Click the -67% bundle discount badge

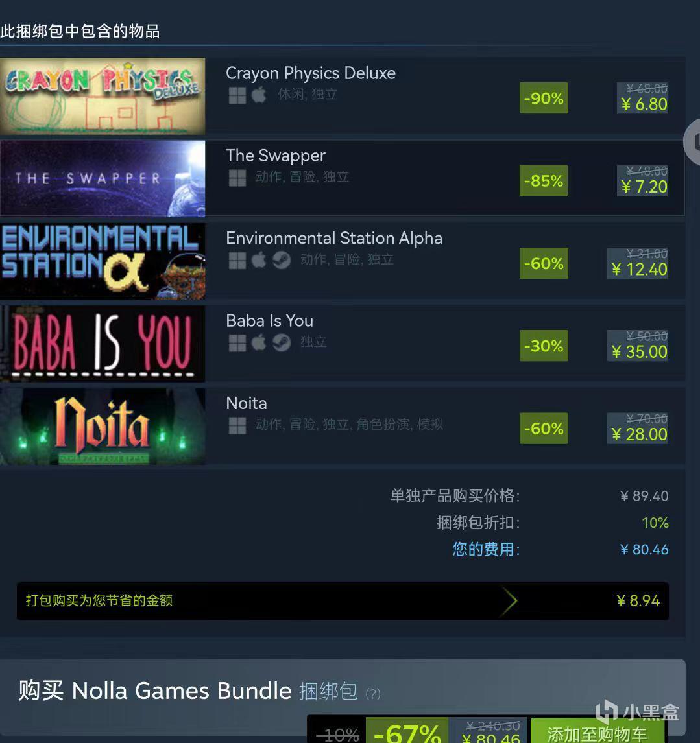point(407,732)
